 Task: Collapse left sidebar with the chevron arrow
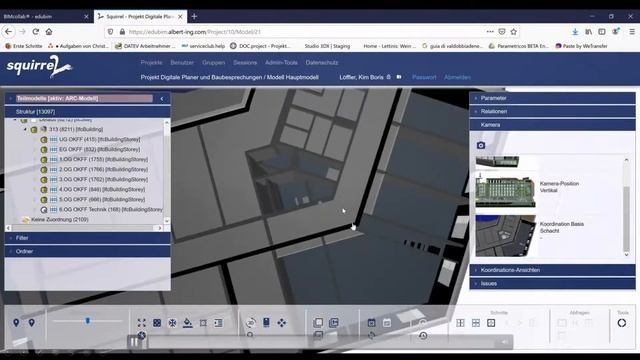[x=162, y=98]
